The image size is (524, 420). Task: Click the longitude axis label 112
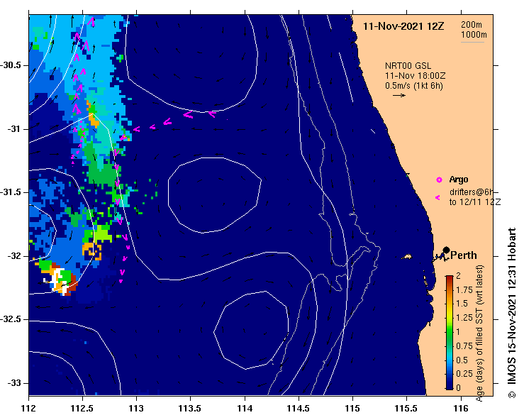click(x=29, y=409)
